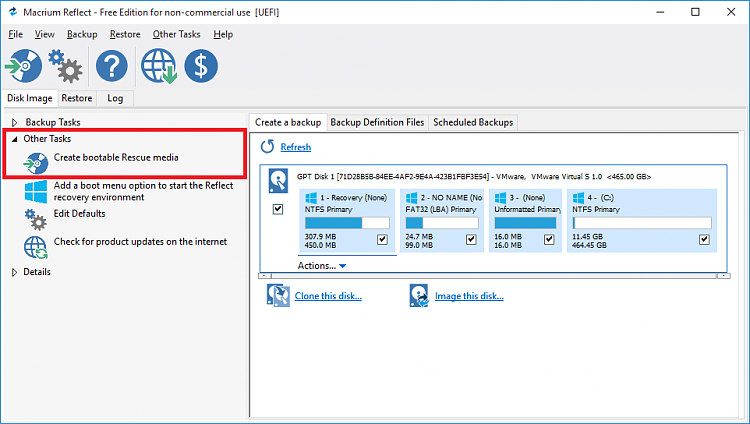The width and height of the screenshot is (750, 424).
Task: Select the Scheduled Backups tab
Action: (473, 123)
